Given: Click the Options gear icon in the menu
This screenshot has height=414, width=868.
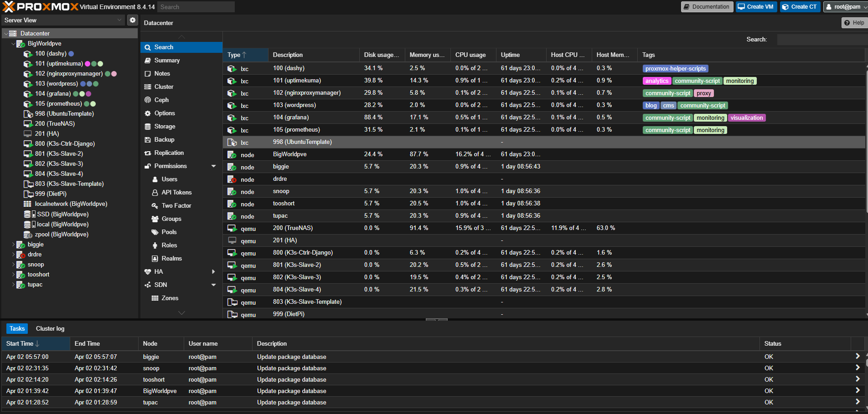Looking at the screenshot, I should [148, 113].
